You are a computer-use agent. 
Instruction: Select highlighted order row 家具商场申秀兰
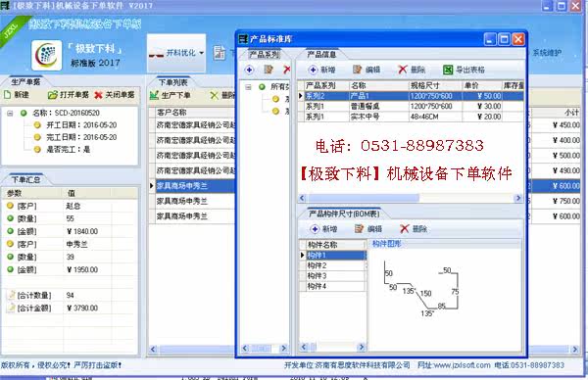tap(195, 186)
